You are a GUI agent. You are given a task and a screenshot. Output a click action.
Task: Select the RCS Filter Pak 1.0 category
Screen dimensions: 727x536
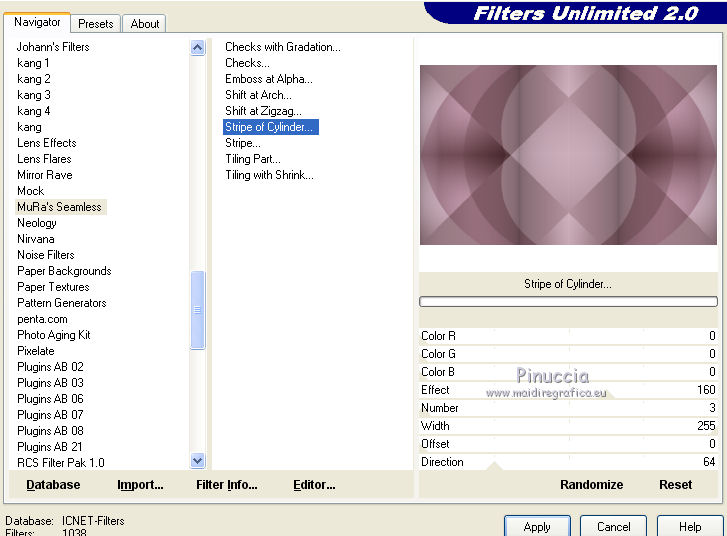[61, 463]
